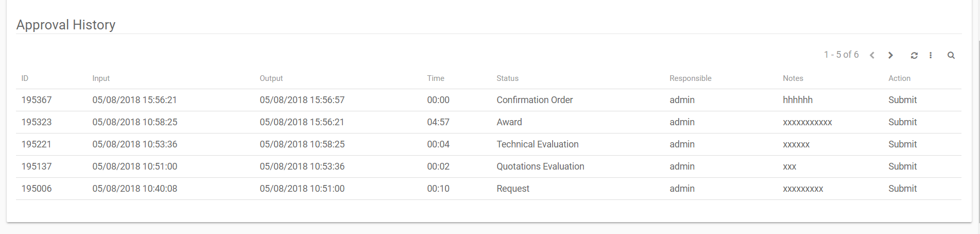The width and height of the screenshot is (980, 234).
Task: Select row with ID 195006
Action: tap(37, 189)
